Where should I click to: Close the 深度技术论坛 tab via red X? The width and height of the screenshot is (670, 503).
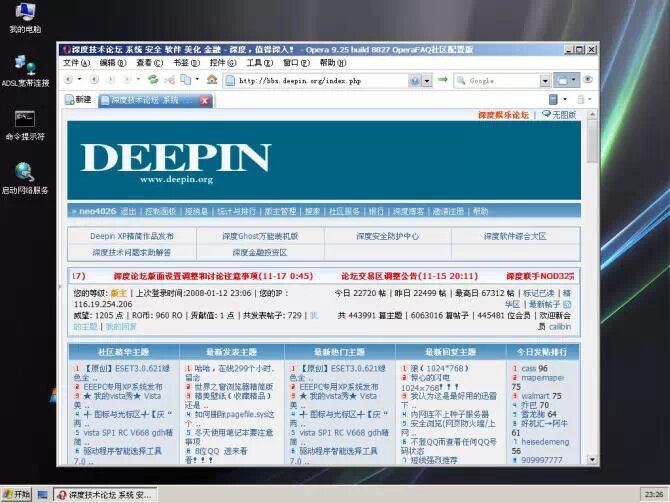click(x=205, y=100)
